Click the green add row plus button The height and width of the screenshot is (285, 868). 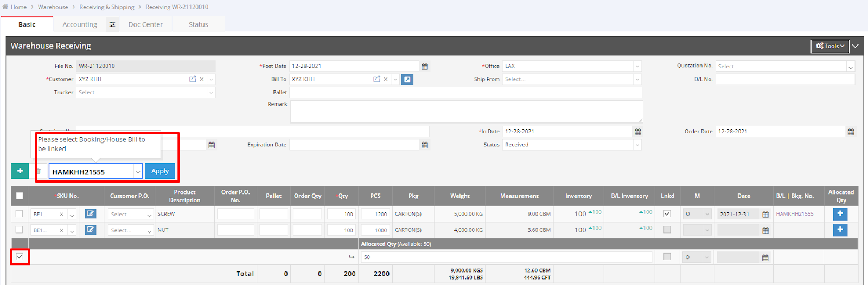20,171
